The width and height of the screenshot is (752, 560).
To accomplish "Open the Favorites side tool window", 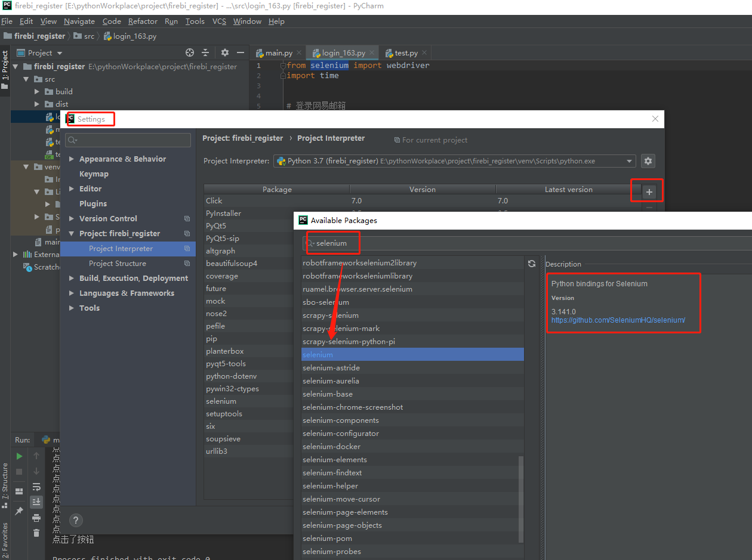I will point(5,540).
